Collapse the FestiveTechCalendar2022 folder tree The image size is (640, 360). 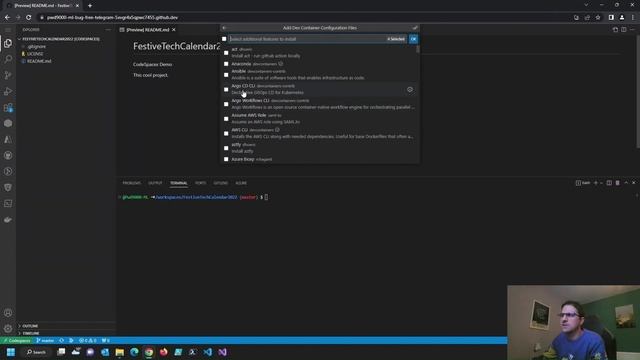pos(60,39)
